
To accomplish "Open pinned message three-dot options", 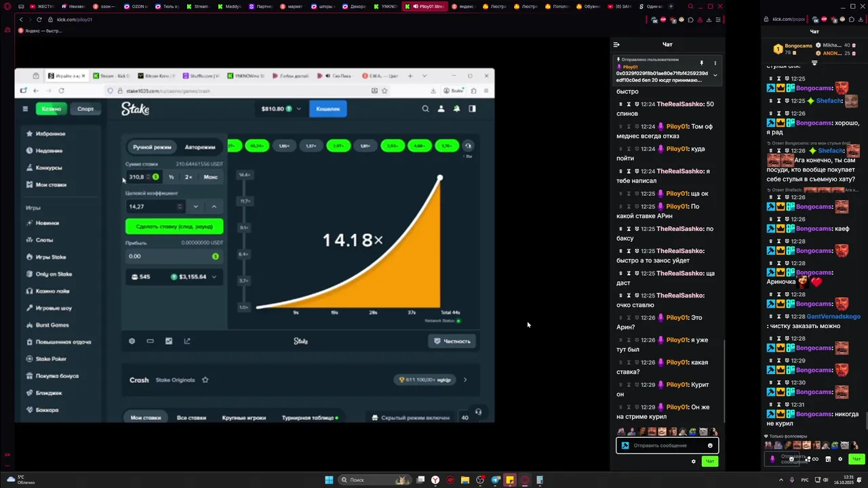I will click(715, 63).
